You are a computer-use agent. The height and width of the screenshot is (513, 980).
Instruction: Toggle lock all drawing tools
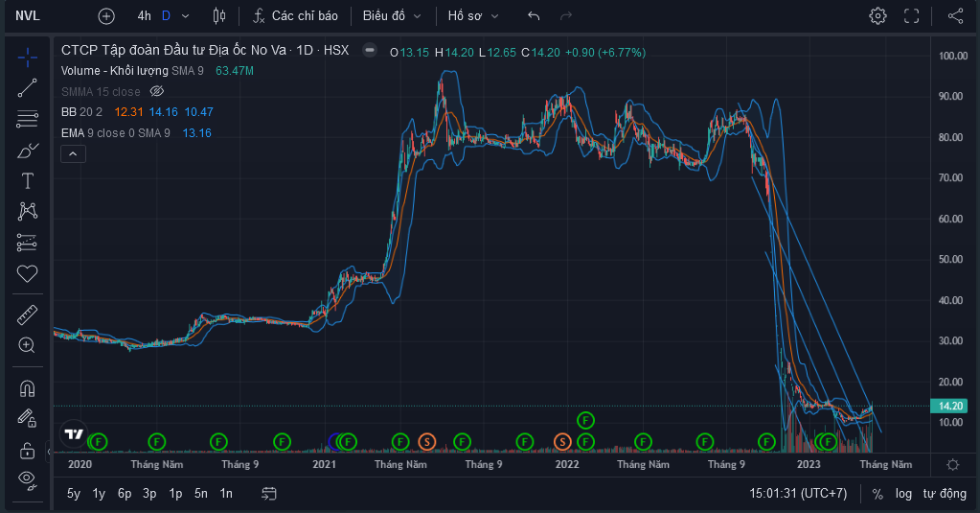pyautogui.click(x=27, y=450)
